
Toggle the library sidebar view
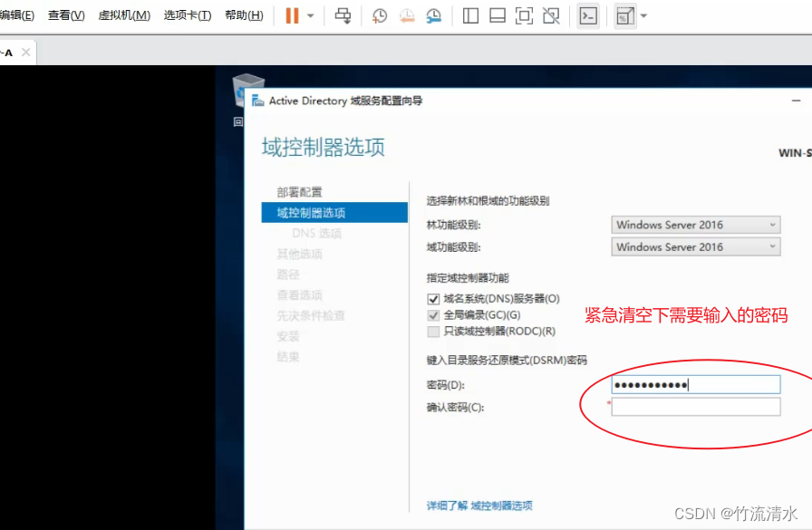(x=470, y=15)
